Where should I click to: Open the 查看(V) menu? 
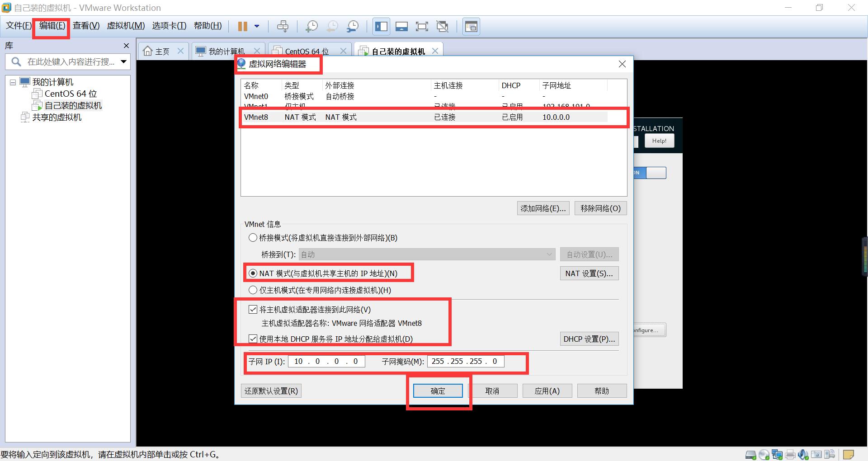coord(86,26)
